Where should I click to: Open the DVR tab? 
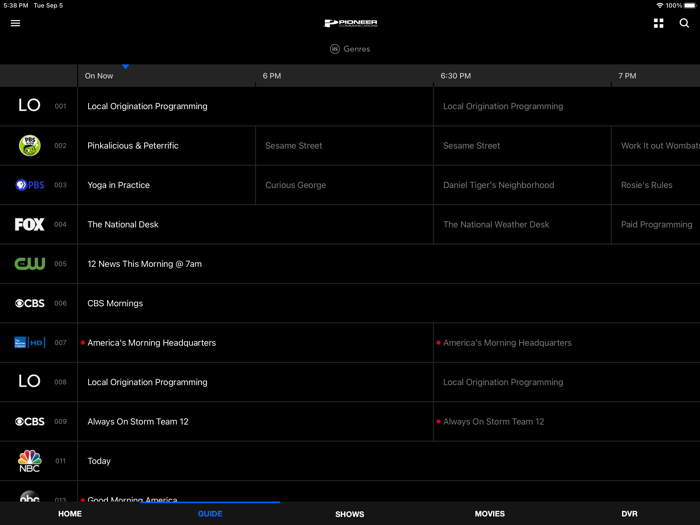[629, 514]
